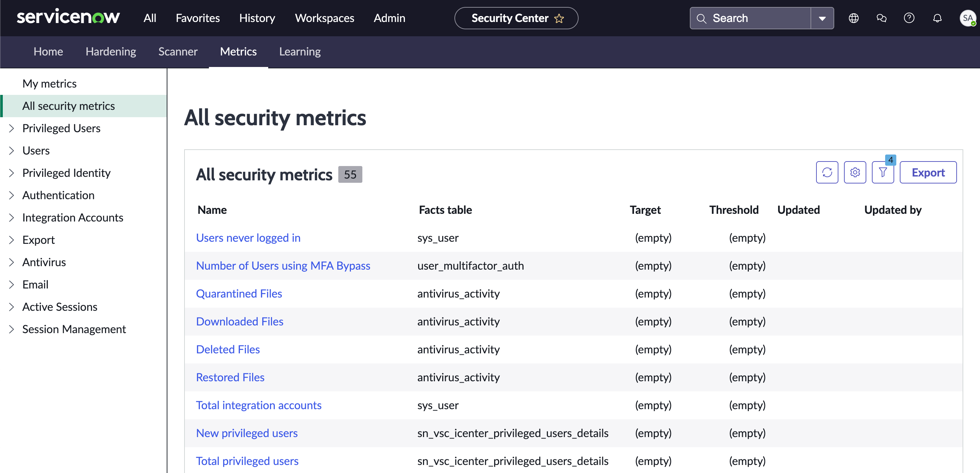Open the Favorites menu

tap(197, 18)
